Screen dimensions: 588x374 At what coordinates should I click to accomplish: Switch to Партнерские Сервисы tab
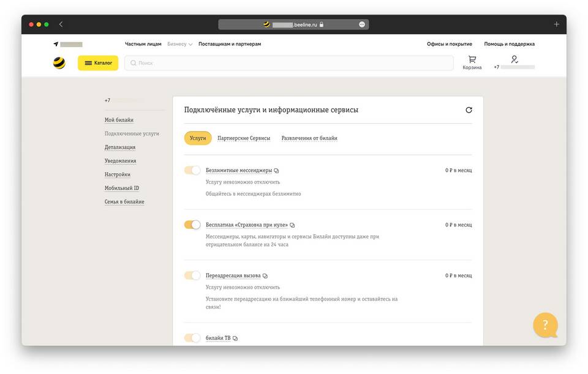(244, 138)
